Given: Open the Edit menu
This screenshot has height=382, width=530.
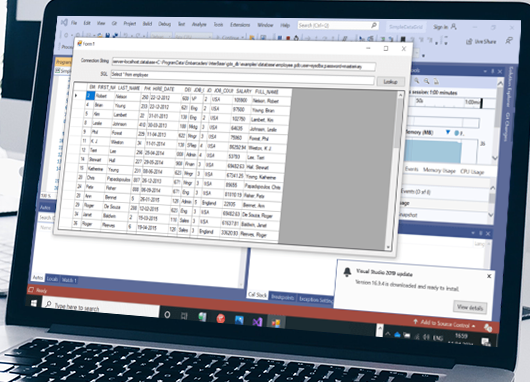Looking at the screenshot, I should pyautogui.click(x=87, y=23).
